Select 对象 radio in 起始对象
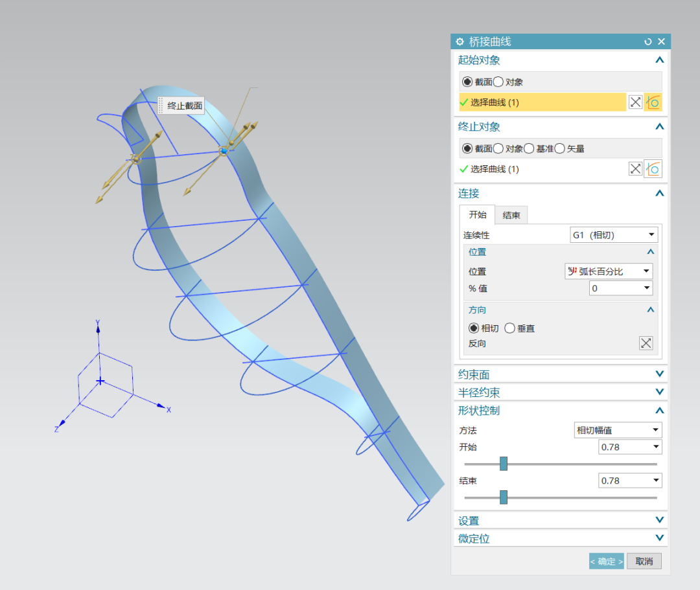 click(x=498, y=82)
